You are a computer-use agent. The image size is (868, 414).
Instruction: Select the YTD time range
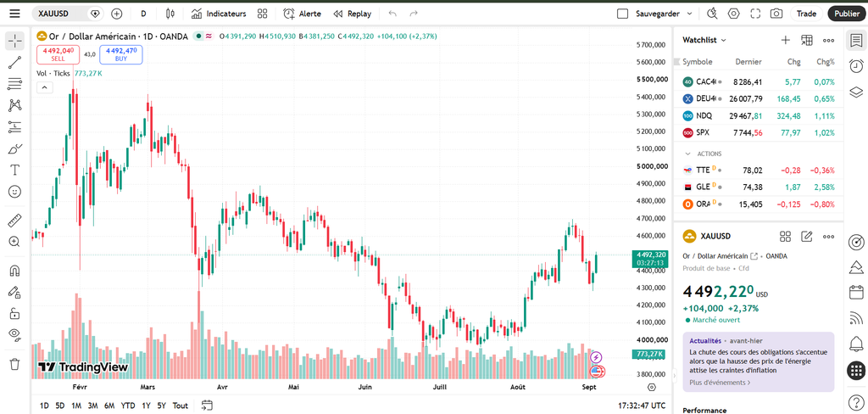[128, 406]
